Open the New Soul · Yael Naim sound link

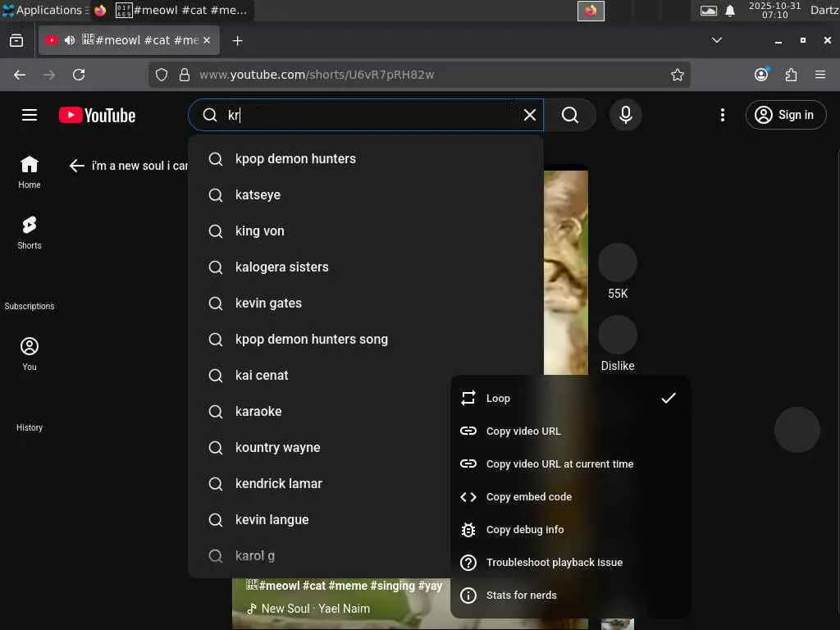[308, 609]
